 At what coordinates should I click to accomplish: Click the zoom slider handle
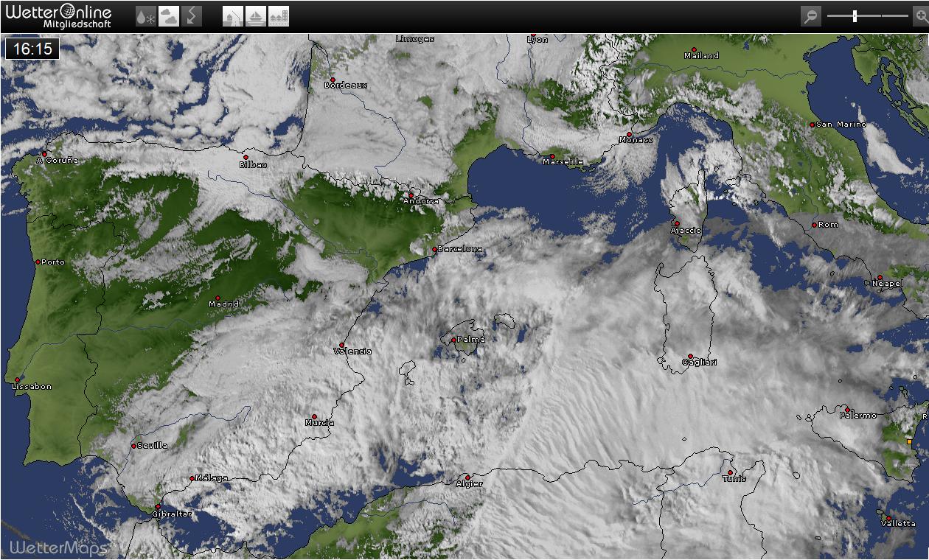(x=855, y=15)
